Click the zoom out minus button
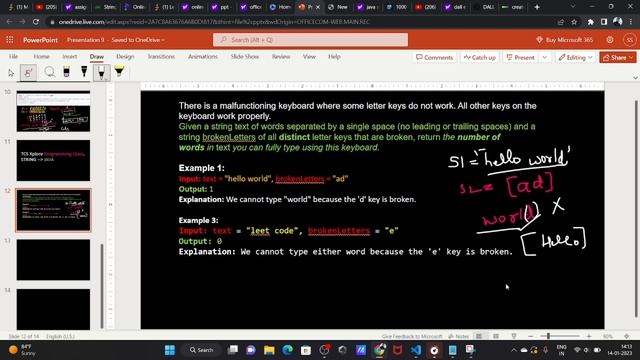This screenshot has height=360, width=640. click(x=531, y=336)
